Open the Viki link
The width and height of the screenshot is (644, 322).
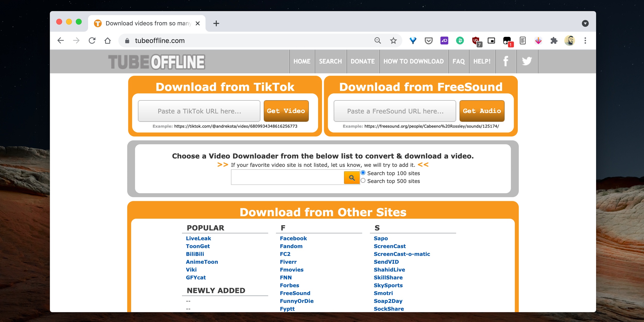click(191, 270)
